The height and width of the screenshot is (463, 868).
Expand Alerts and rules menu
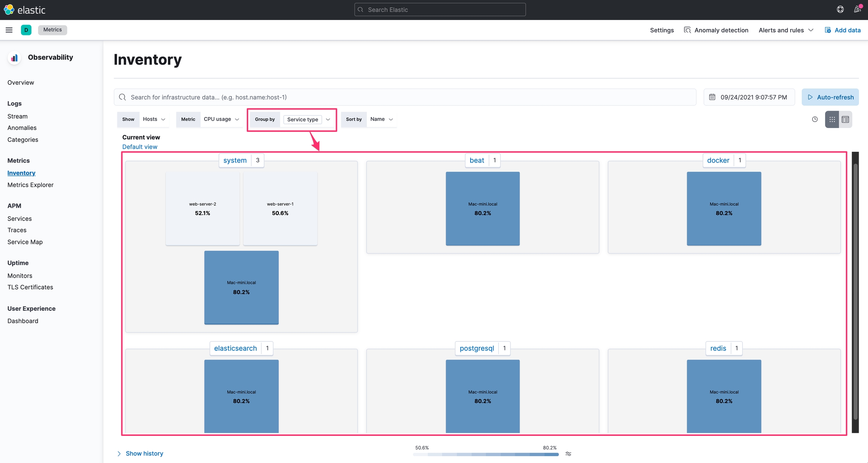click(786, 30)
